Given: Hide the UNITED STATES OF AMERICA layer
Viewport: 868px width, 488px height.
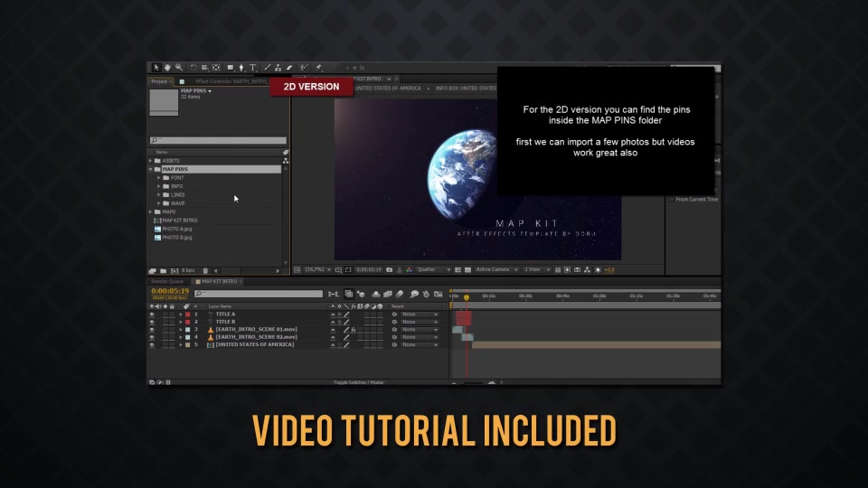Looking at the screenshot, I should click(152, 344).
